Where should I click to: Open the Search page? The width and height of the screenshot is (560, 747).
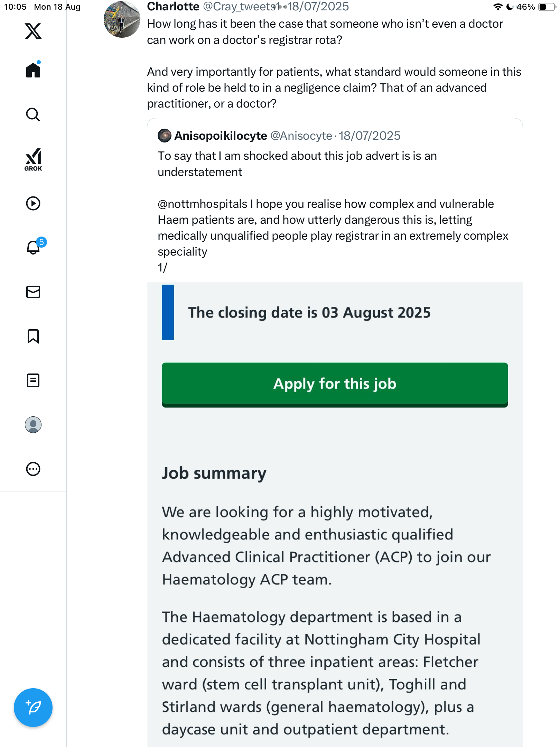tap(33, 114)
